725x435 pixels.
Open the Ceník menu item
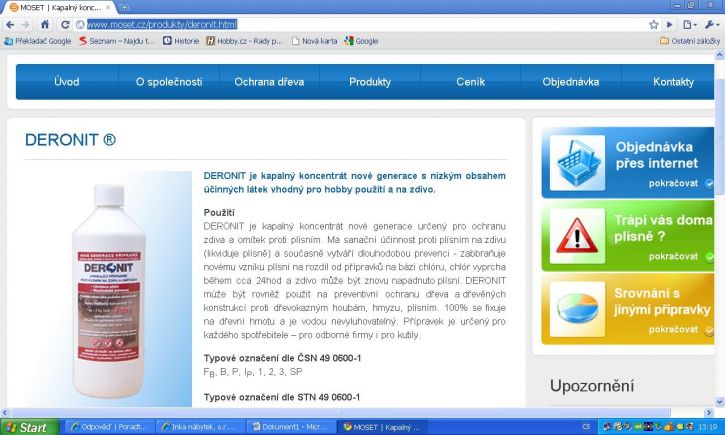(470, 82)
